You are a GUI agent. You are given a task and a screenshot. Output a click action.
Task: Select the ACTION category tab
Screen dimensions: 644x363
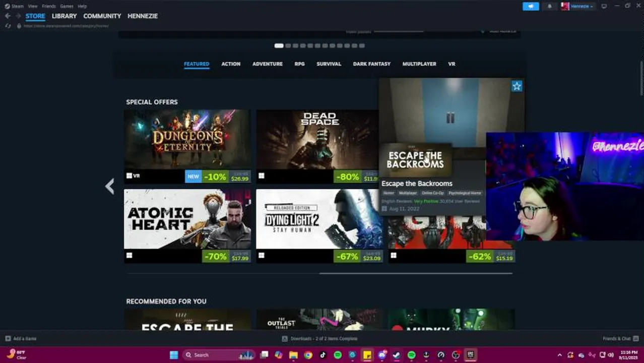click(x=231, y=64)
